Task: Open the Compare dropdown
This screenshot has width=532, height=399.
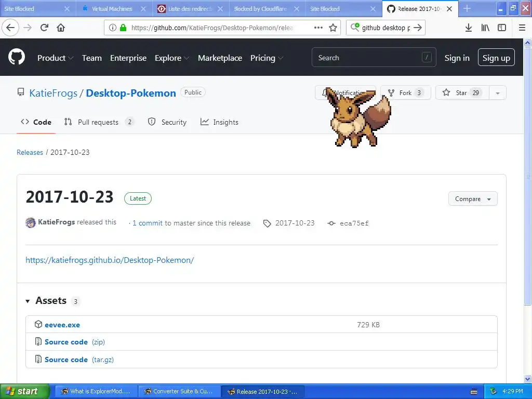Action: (473, 199)
